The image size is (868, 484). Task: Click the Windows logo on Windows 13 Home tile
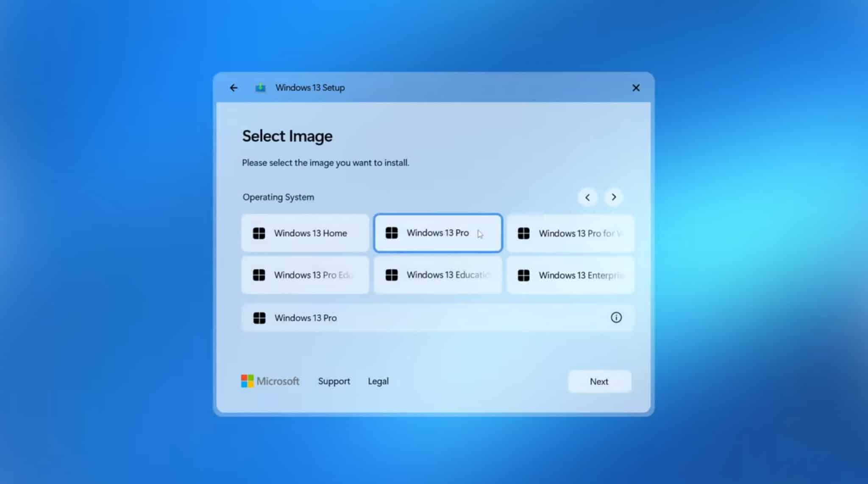pos(259,233)
